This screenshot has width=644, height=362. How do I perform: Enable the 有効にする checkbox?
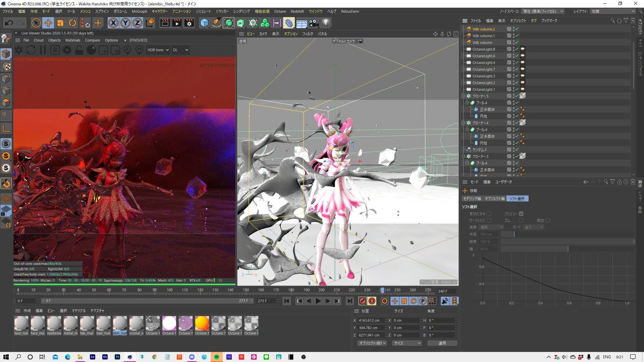point(489,214)
